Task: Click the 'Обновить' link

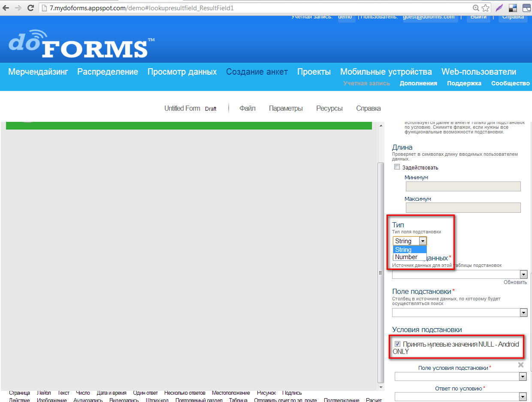Action: click(x=515, y=282)
